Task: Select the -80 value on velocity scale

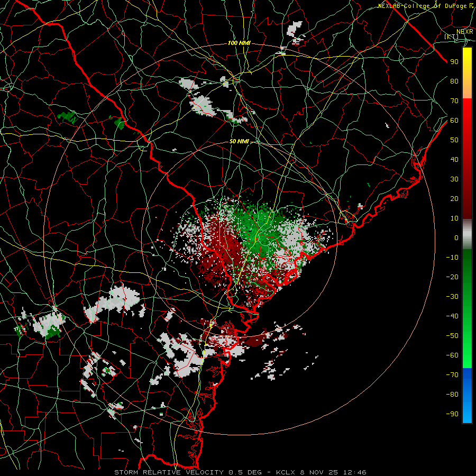Action: (452, 395)
